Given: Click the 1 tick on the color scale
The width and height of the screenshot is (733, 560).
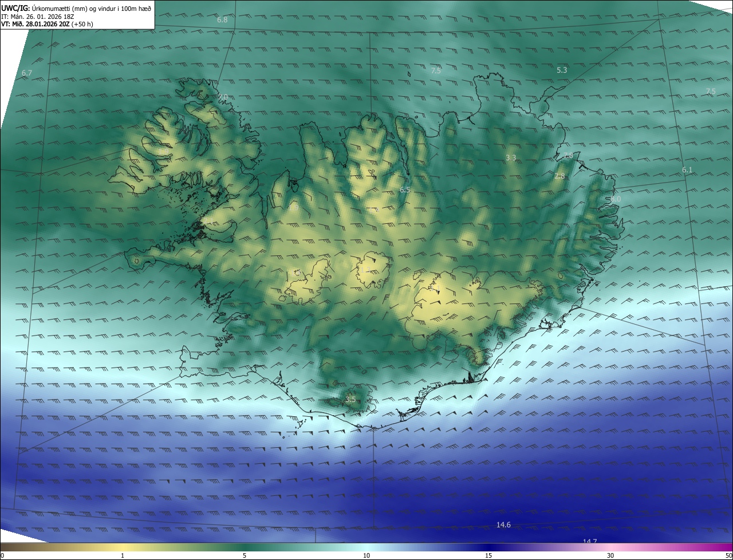Looking at the screenshot, I should coord(123,555).
